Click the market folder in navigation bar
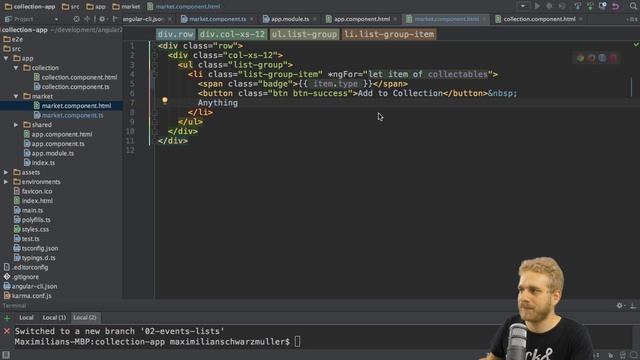This screenshot has width=640, height=360. pyautogui.click(x=126, y=7)
